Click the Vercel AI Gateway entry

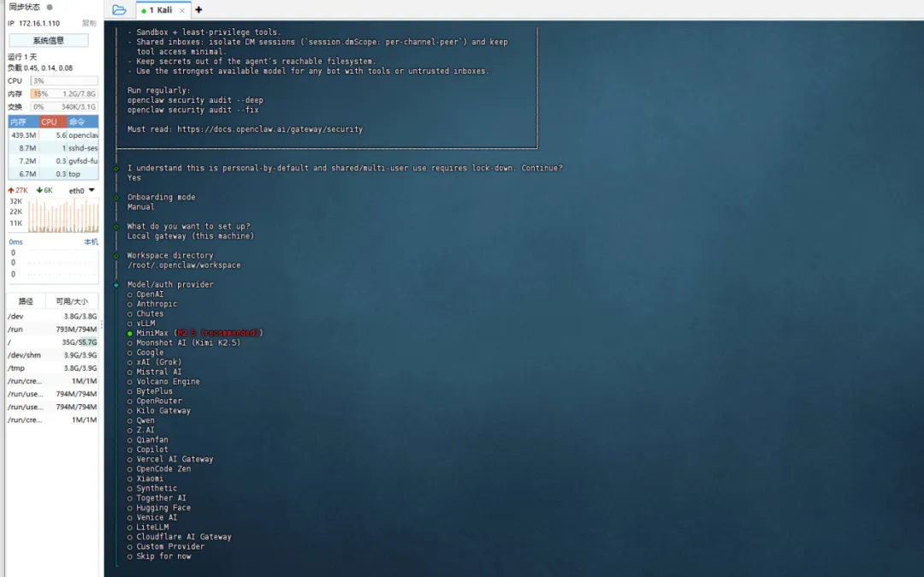(x=170, y=459)
